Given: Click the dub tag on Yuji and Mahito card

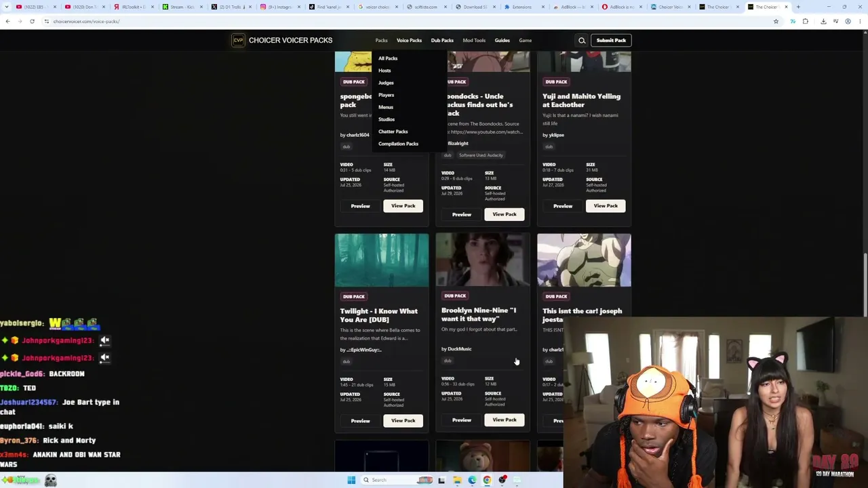Looking at the screenshot, I should 549,146.
